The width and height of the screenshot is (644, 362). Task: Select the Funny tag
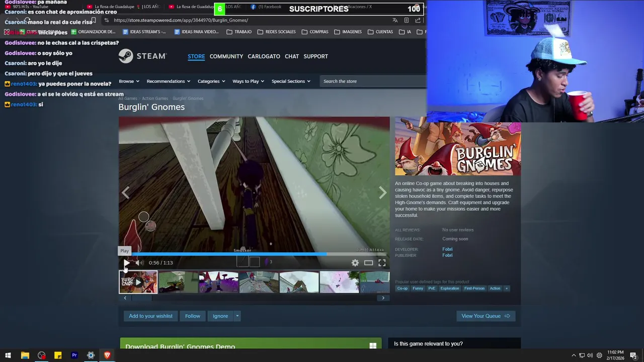coord(418,289)
